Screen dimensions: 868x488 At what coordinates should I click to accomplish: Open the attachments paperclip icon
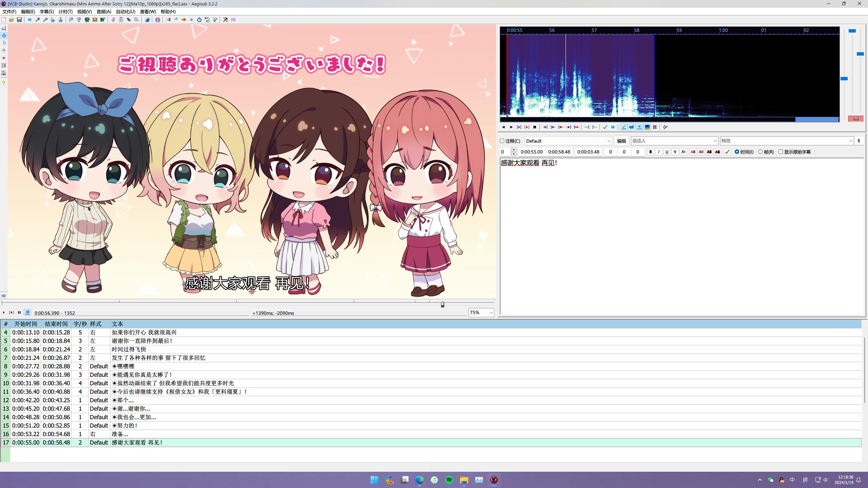pos(129,20)
